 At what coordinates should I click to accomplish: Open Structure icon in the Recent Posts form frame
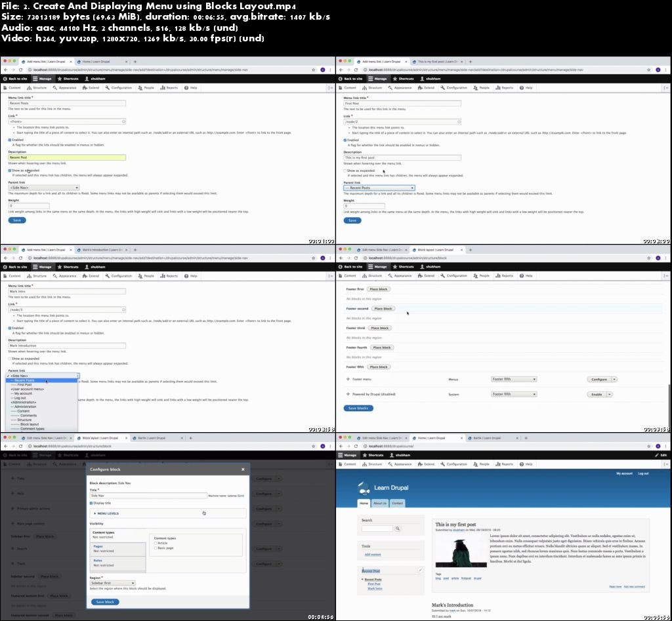pyautogui.click(x=29, y=88)
